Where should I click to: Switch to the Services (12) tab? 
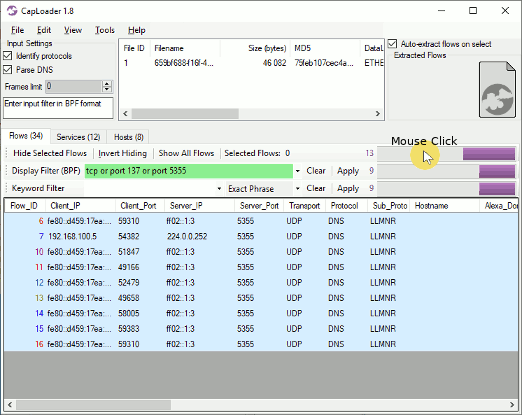(x=78, y=137)
